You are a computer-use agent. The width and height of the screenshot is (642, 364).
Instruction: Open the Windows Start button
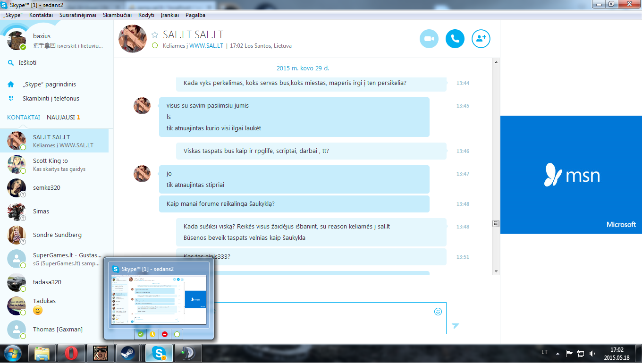coord(12,353)
